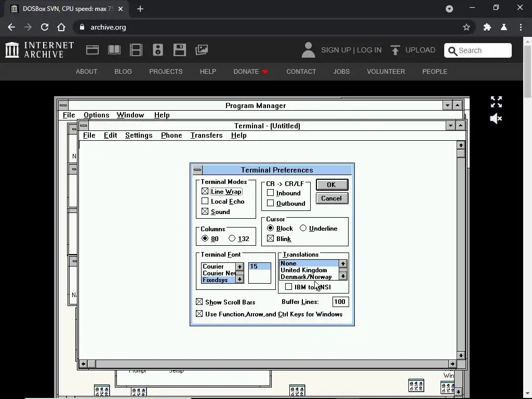Open Terminal window control menu box
This screenshot has width=532, height=399.
[x=83, y=126]
